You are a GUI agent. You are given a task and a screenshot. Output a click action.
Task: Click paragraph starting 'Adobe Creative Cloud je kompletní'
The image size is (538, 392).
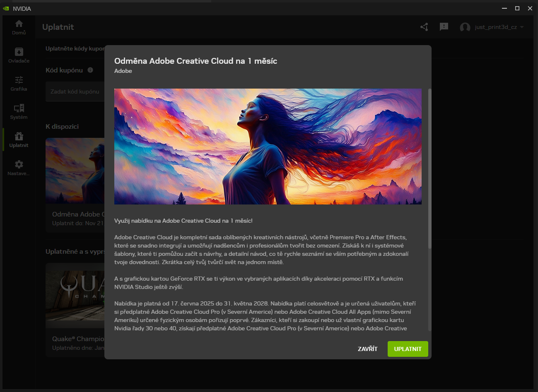(261, 250)
